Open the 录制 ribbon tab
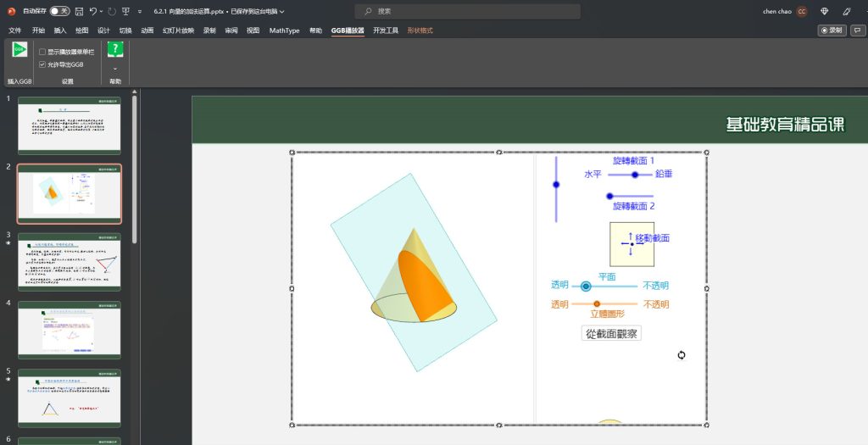868x445 pixels. [x=209, y=31]
